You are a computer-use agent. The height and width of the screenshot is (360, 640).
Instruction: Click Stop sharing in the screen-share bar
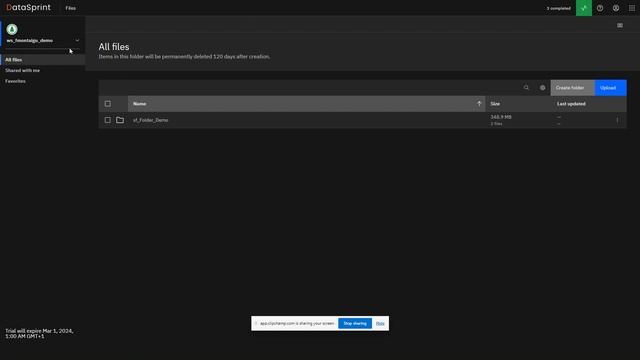pyautogui.click(x=355, y=323)
